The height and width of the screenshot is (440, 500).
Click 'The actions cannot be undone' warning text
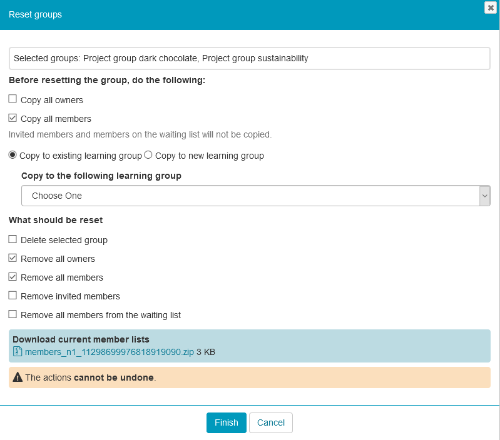pos(91,378)
